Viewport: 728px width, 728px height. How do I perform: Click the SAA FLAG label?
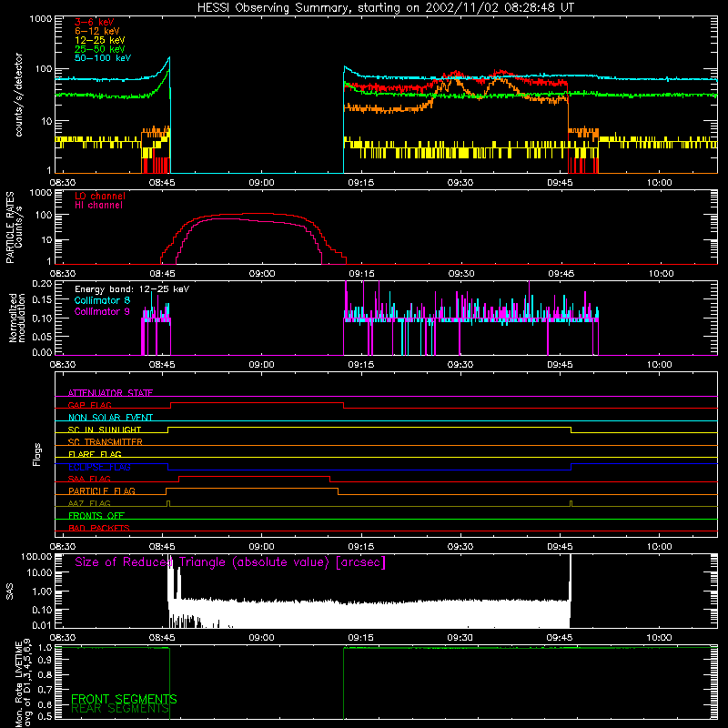click(x=89, y=479)
